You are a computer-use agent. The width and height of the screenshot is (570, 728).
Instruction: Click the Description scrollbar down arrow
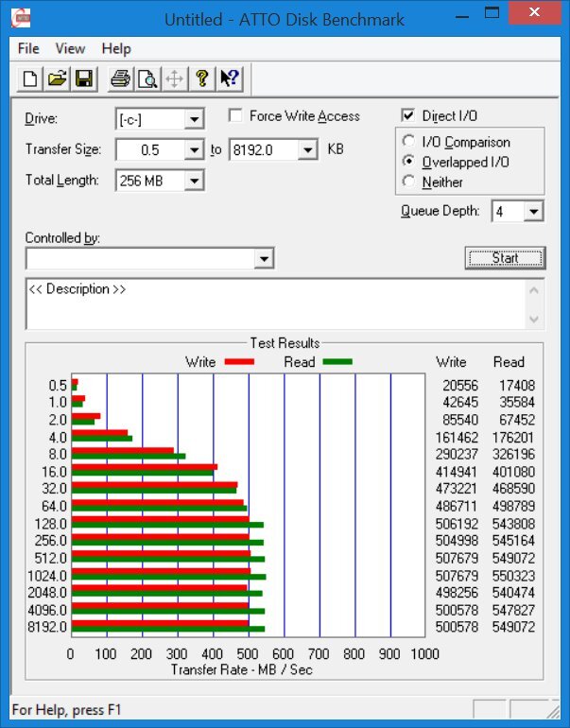point(534,320)
